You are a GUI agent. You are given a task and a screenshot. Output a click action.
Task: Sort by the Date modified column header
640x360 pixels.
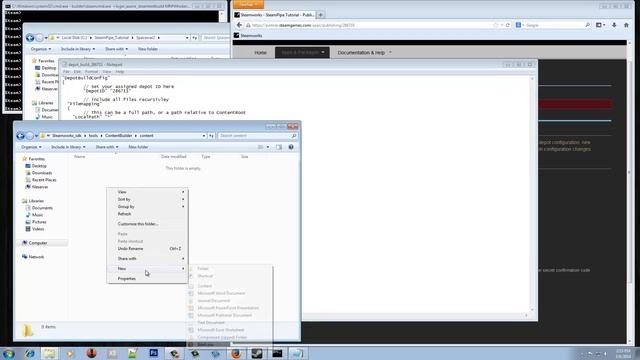pyautogui.click(x=173, y=156)
